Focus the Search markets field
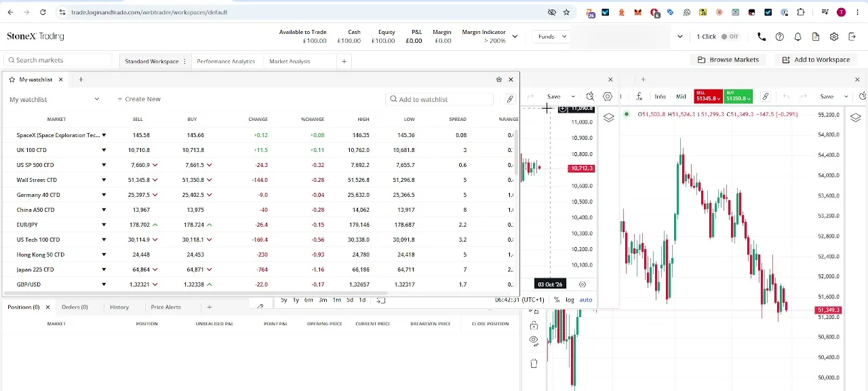 [58, 60]
